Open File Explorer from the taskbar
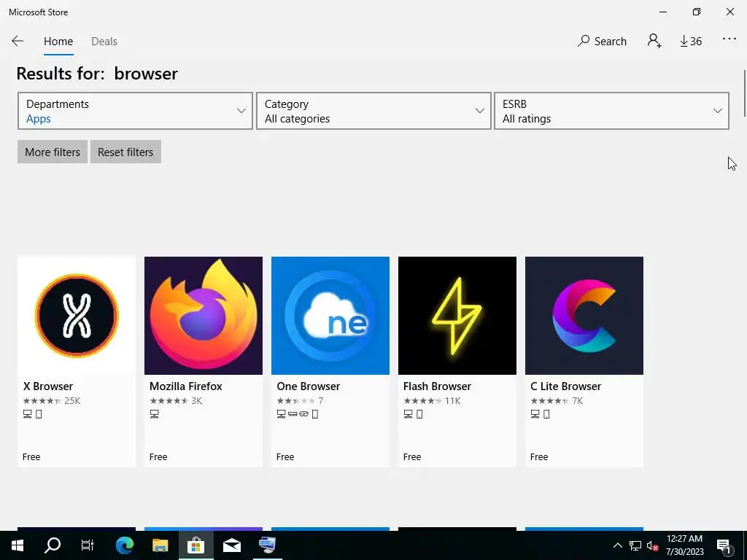Screen dimensions: 747x560 [160, 545]
